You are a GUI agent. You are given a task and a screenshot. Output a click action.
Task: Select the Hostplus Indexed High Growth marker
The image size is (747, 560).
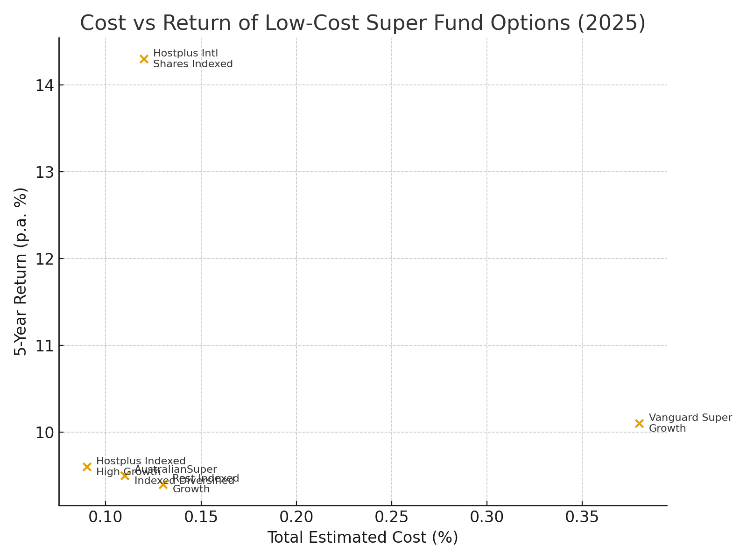tap(87, 467)
